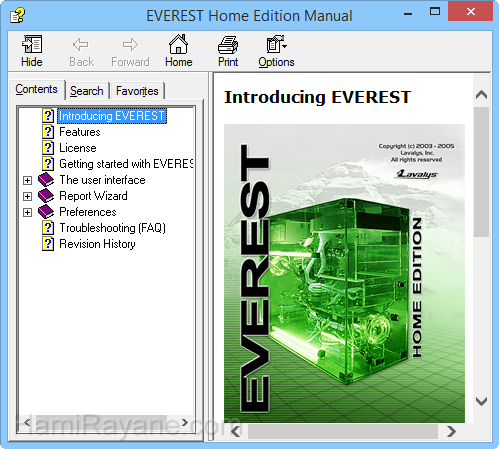The height and width of the screenshot is (449, 499).
Task: Click content pane scroll down arrow
Action: point(481,401)
